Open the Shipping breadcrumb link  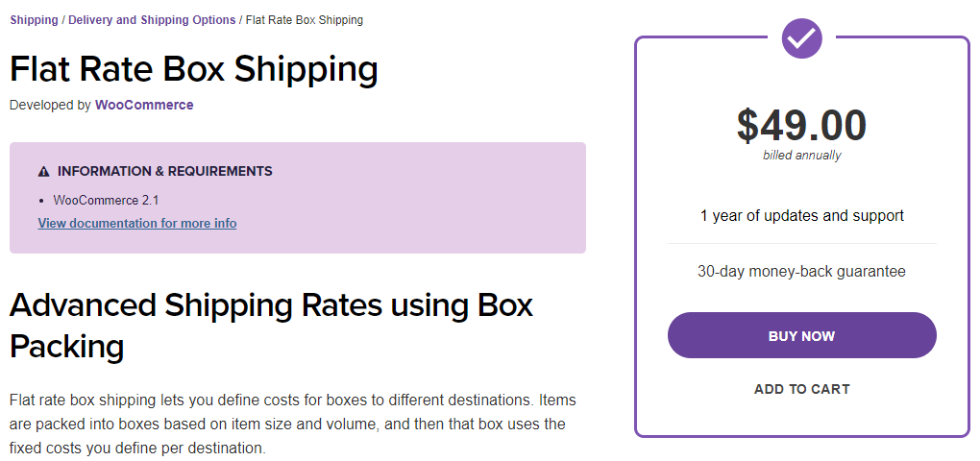pos(34,20)
